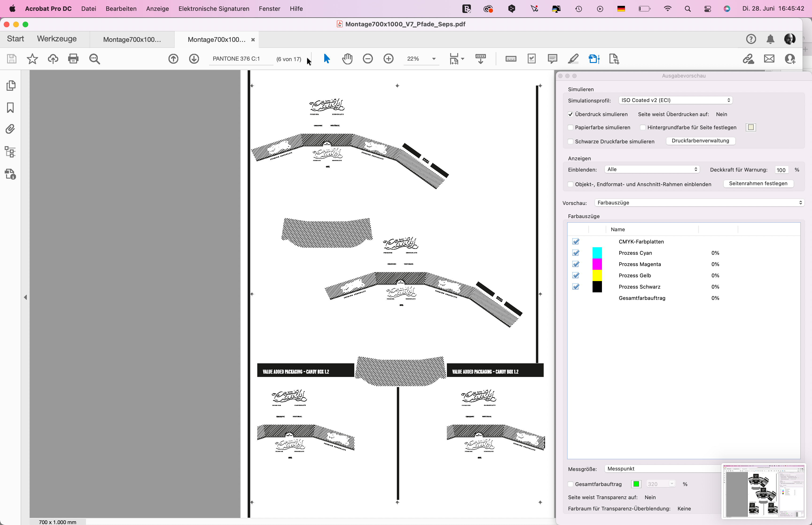Open the Hilfe menu

[x=296, y=8]
